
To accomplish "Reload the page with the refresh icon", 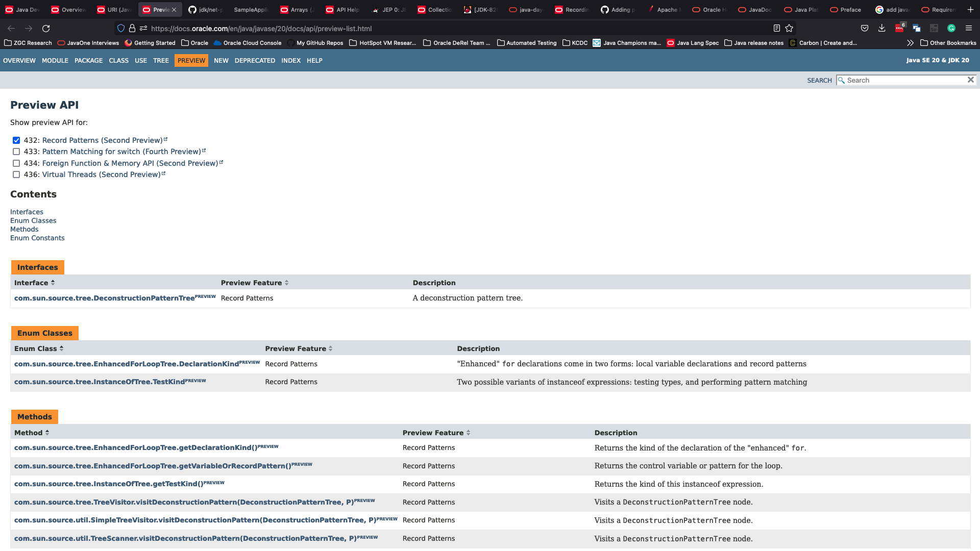I will pyautogui.click(x=46, y=29).
